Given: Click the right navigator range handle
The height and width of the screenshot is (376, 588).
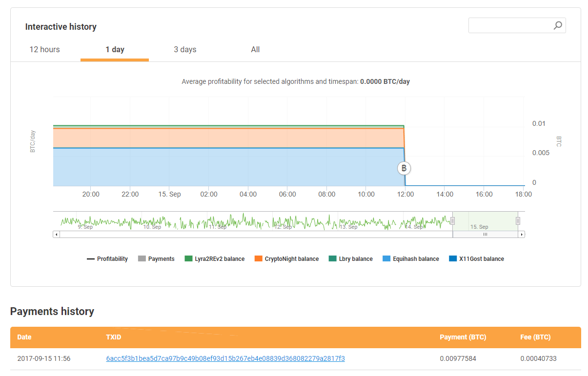Looking at the screenshot, I should coord(518,221).
